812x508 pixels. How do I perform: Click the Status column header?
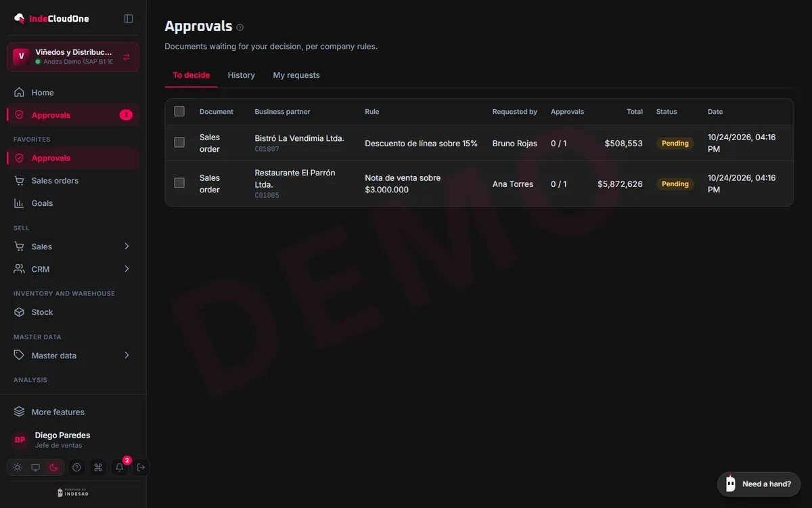point(667,112)
